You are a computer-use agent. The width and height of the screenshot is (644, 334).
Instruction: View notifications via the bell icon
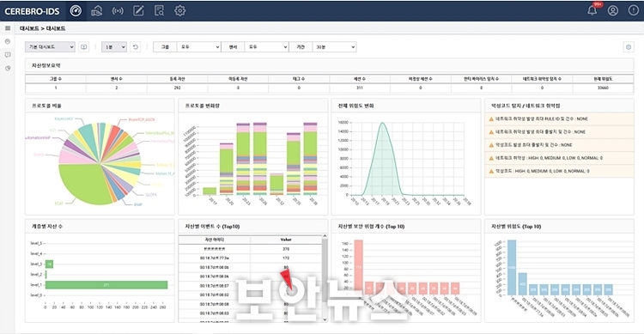(592, 10)
